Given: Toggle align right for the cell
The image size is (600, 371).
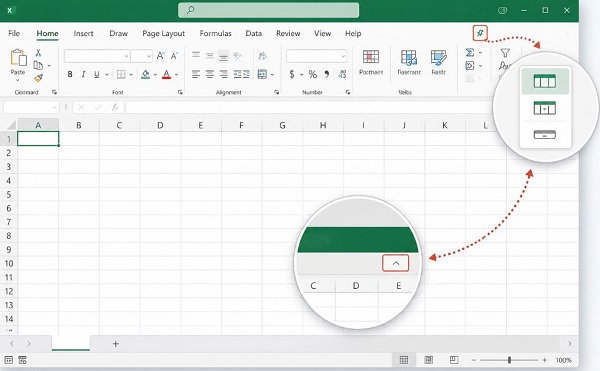Looking at the screenshot, I should [x=223, y=74].
